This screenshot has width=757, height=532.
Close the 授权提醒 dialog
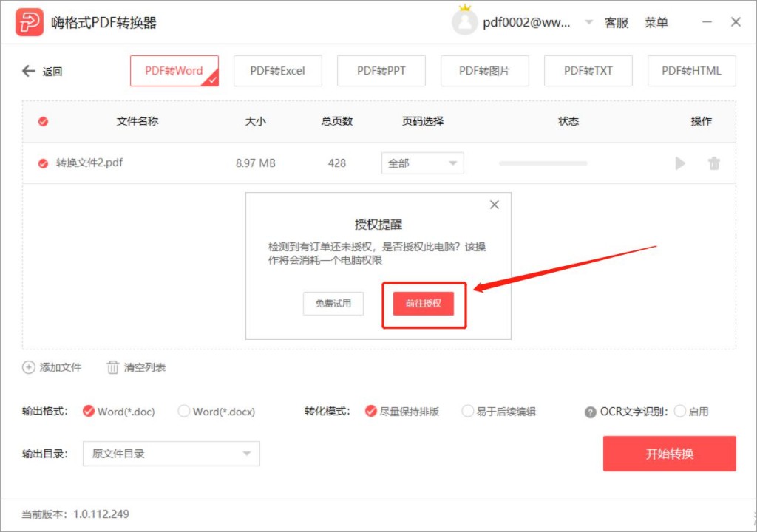pyautogui.click(x=495, y=205)
